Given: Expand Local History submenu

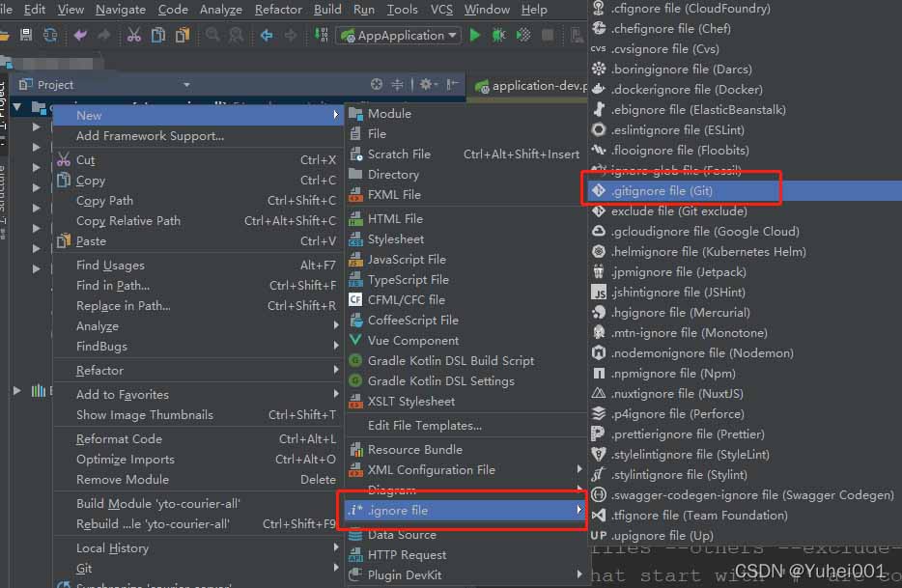Looking at the screenshot, I should pos(199,548).
